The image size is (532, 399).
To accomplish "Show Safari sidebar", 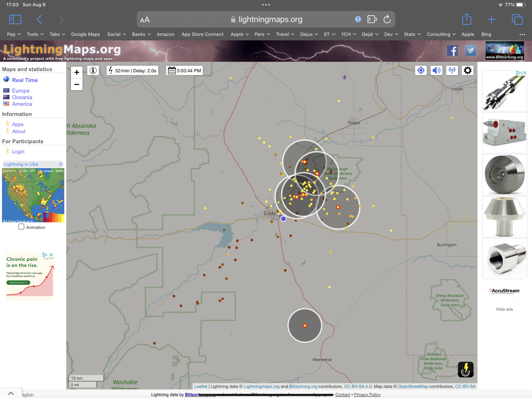I will click(15, 20).
